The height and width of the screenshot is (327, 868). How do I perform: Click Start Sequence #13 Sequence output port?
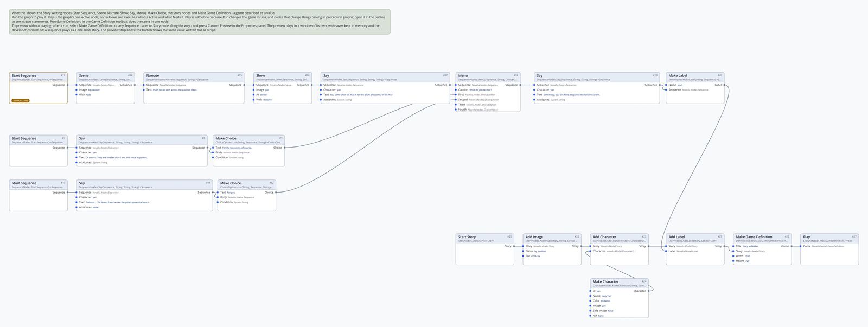[x=68, y=85]
